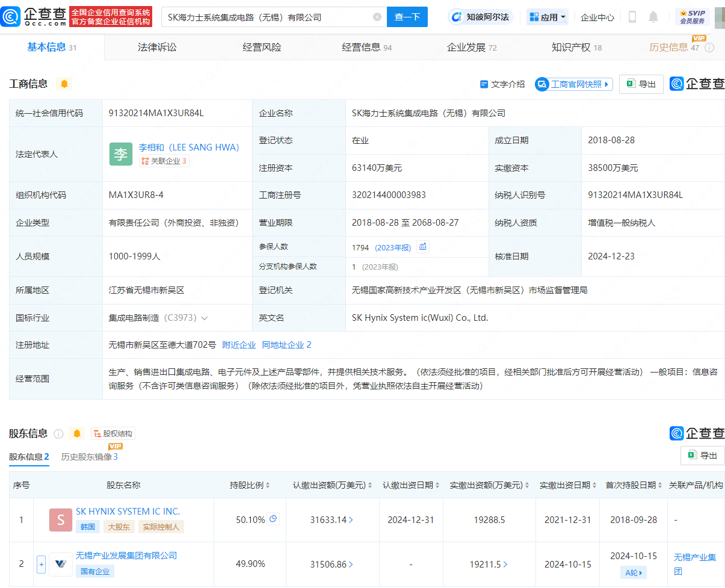Image resolution: width=725 pixels, height=588 pixels.
Task: Open the 企查查 logo at top left
Action: click(34, 17)
